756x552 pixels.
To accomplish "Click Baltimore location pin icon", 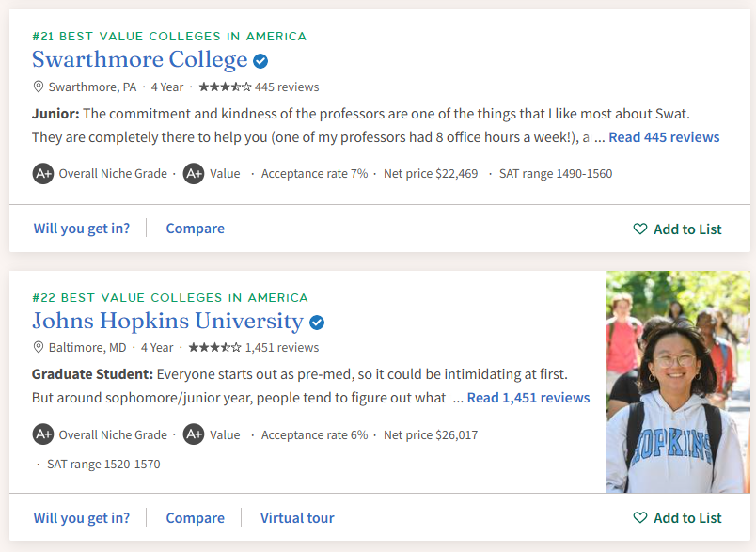I will pyautogui.click(x=39, y=347).
